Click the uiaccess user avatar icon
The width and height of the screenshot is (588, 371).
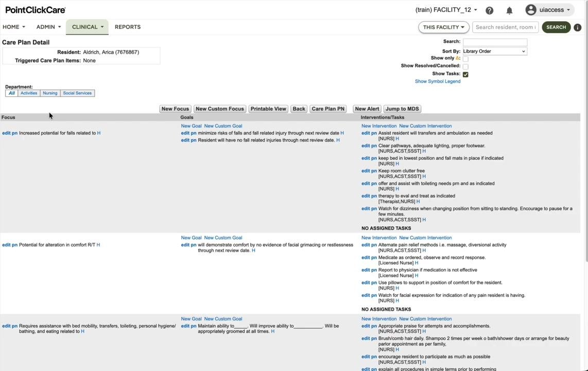(x=531, y=10)
